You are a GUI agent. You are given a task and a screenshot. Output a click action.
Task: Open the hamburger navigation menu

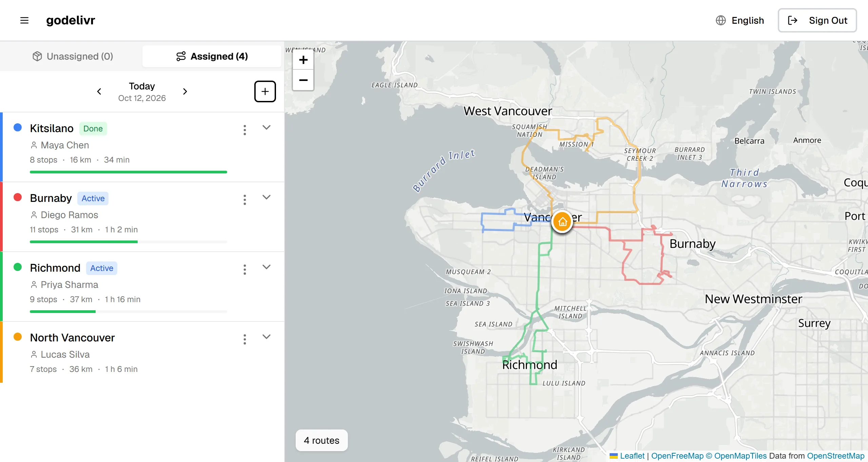[24, 20]
